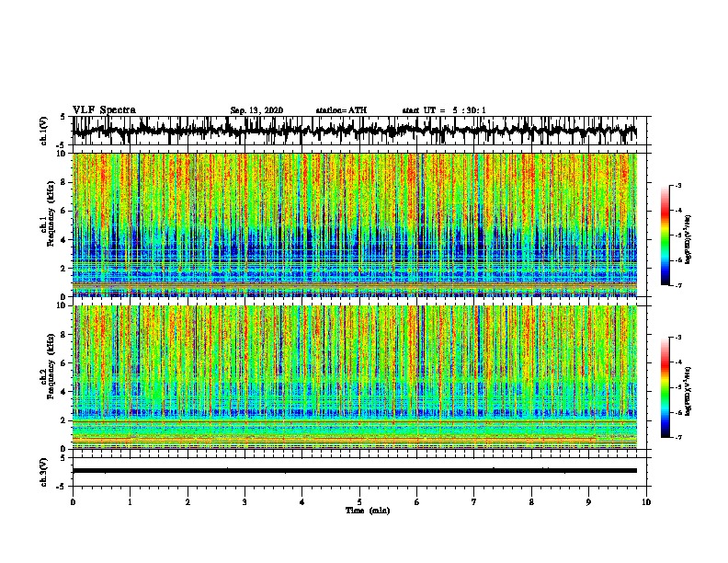728x563 pixels.
Task: Click the ch.2 "Frequency (kHz)" axis label
Action: [x=51, y=366]
